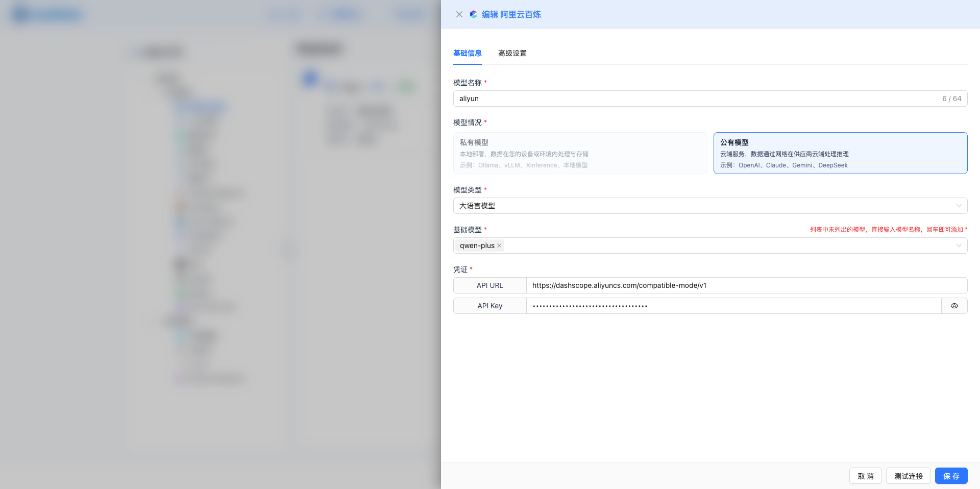The height and width of the screenshot is (489, 980).
Task: Click the API URL label box
Action: click(x=489, y=285)
